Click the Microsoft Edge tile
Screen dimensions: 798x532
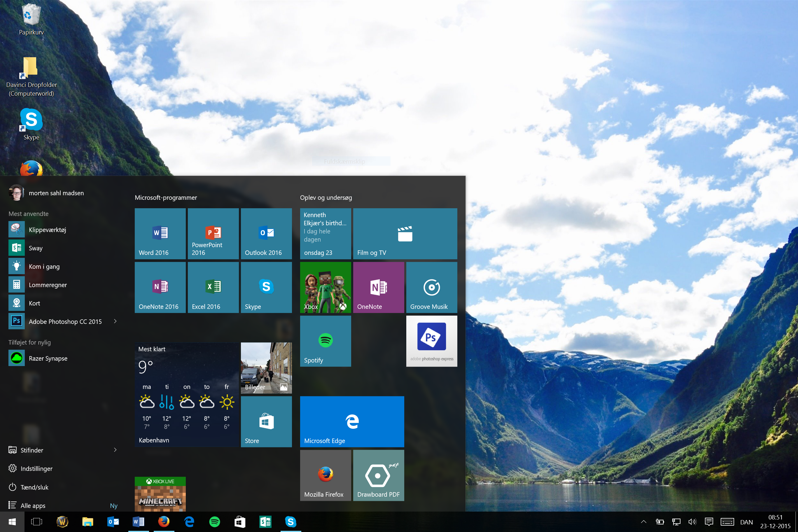[352, 421]
